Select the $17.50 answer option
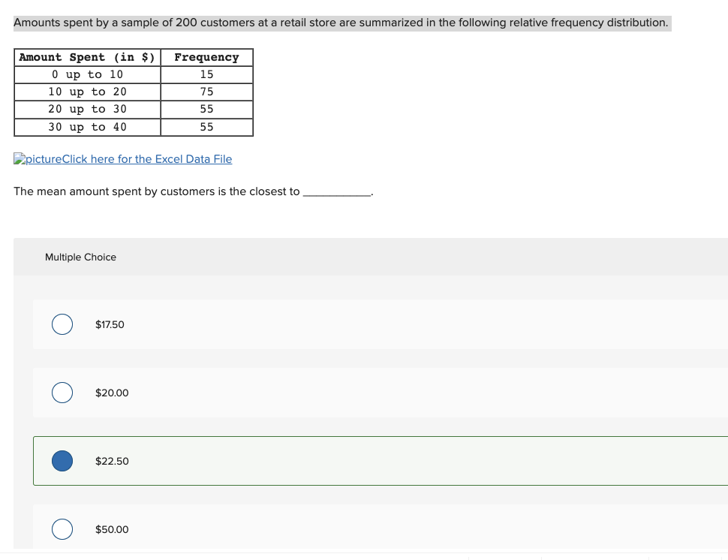The image size is (728, 560). 62,324
